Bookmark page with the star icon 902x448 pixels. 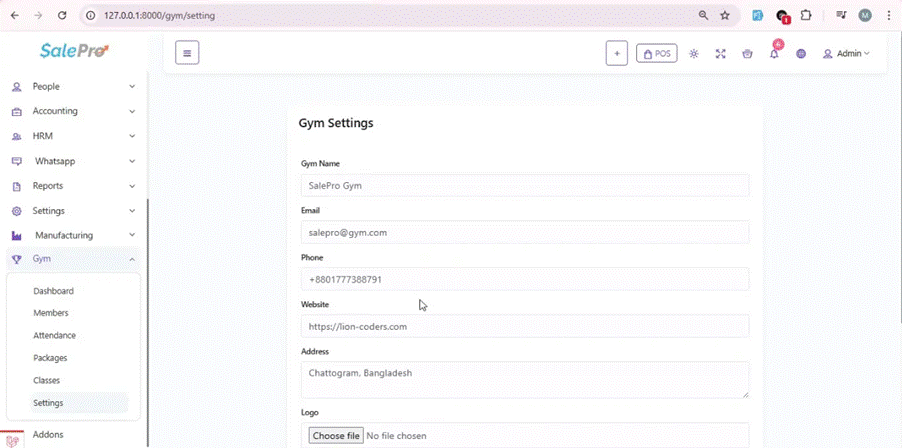(725, 16)
